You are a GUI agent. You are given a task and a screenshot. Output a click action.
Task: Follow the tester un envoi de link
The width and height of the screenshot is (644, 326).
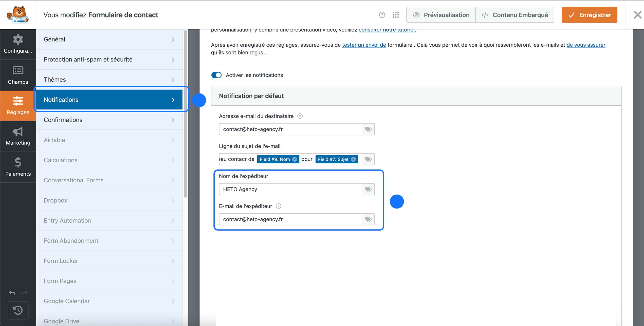364,45
